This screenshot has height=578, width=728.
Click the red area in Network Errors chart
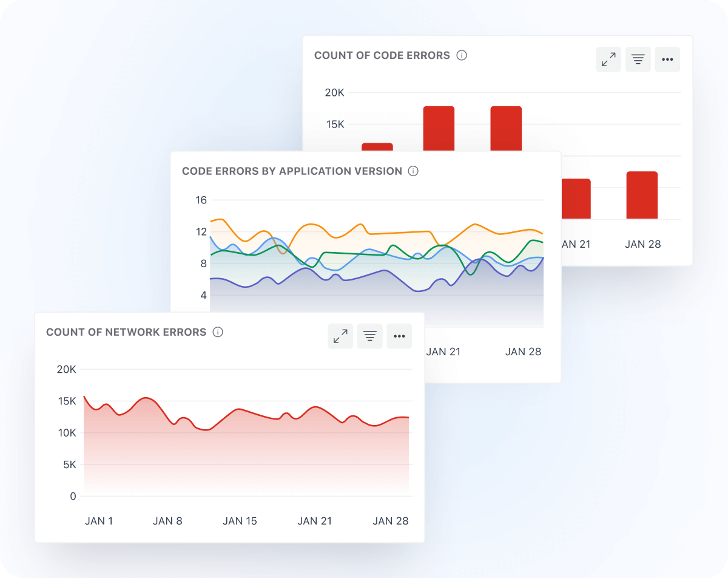[x=243, y=455]
